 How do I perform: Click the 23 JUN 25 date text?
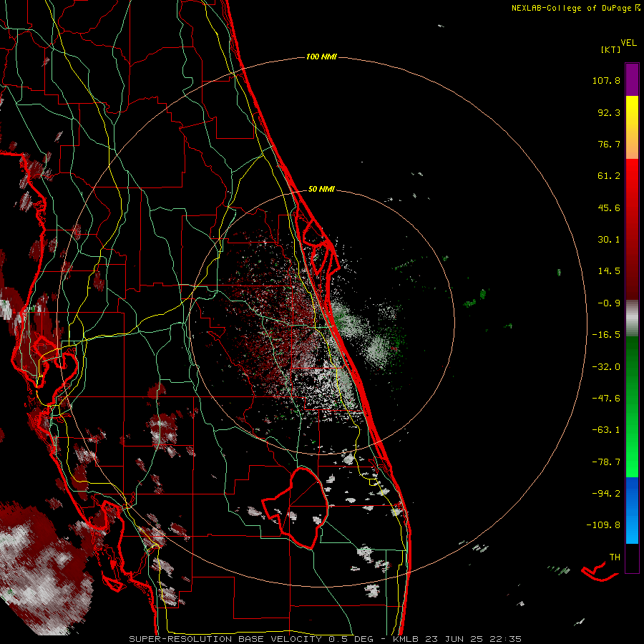[454, 639]
